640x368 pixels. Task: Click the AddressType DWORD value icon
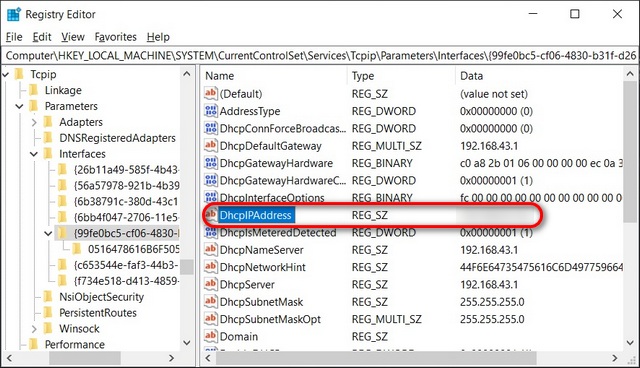211,111
